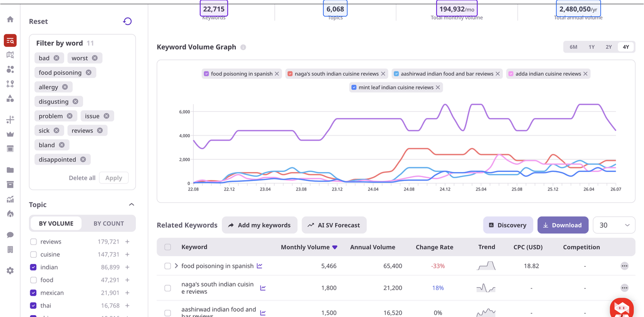Screen dimensions: 644x317
Task: Remove the 'allergy' filter word
Action: pos(65,87)
